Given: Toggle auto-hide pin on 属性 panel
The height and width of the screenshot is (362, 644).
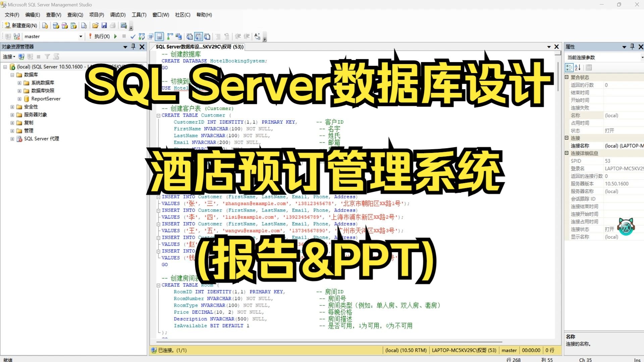Looking at the screenshot, I should point(632,47).
